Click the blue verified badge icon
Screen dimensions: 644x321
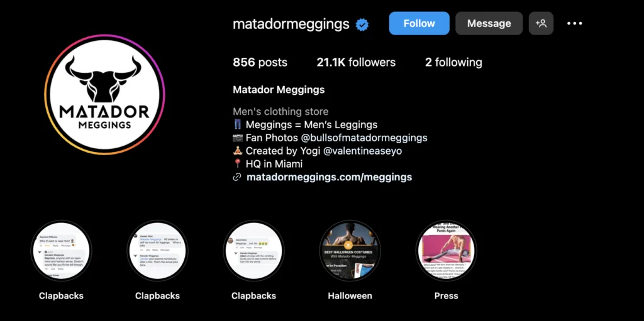click(x=362, y=24)
